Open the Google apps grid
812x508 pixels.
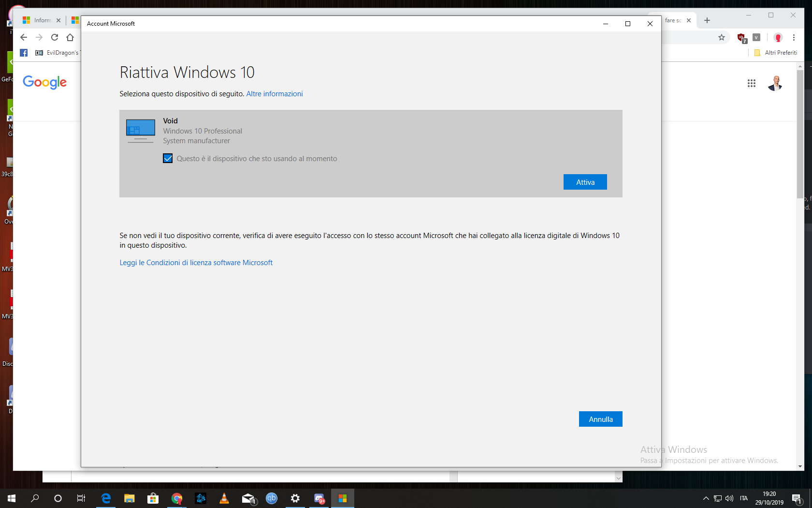pos(751,83)
